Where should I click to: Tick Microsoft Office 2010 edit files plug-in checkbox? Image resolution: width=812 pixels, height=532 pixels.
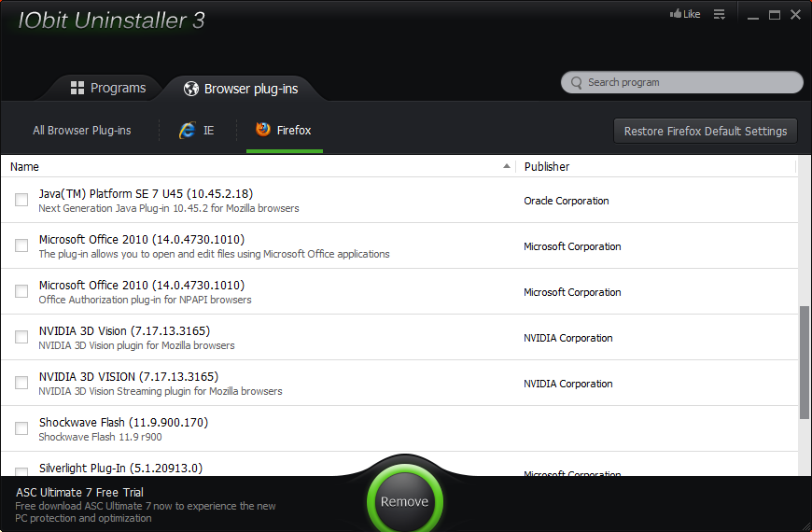click(21, 245)
